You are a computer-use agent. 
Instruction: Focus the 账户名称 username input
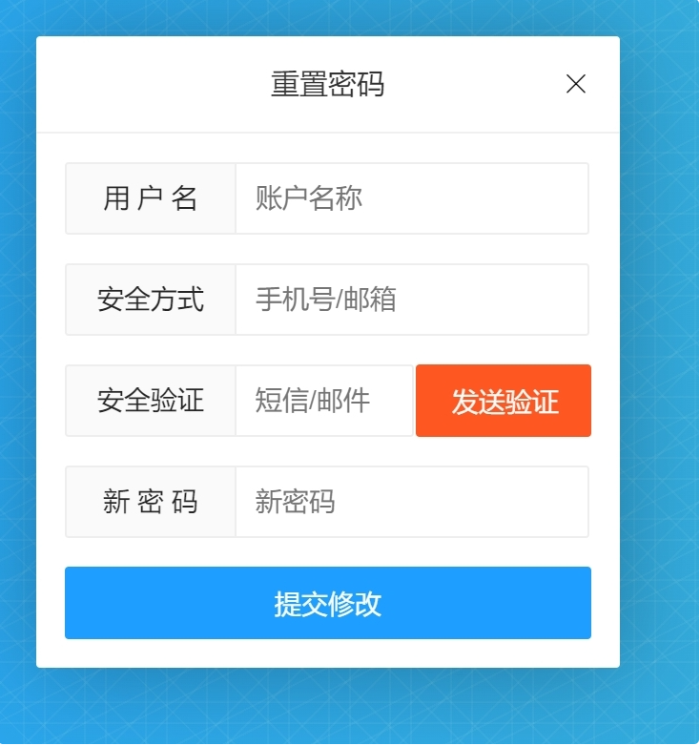[412, 198]
